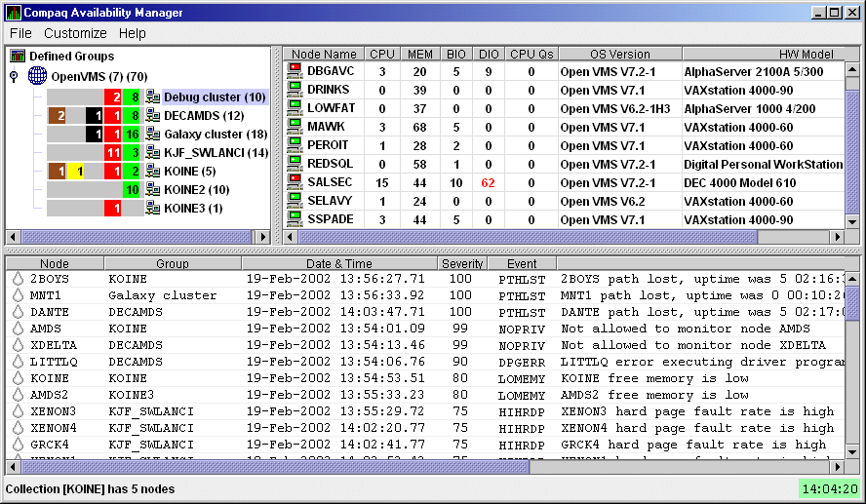This screenshot has height=504, width=866.
Task: Click the red 11 box on KJF_SWLANCI
Action: click(x=112, y=153)
